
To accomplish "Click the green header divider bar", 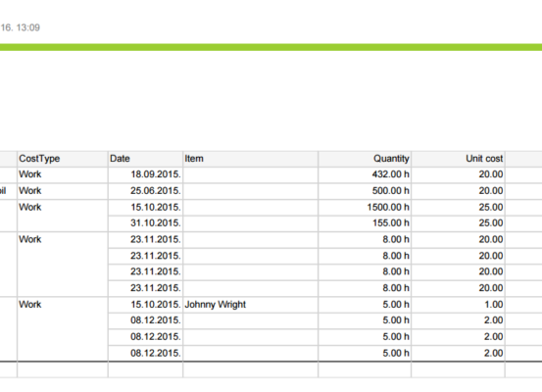I will 271,47.
